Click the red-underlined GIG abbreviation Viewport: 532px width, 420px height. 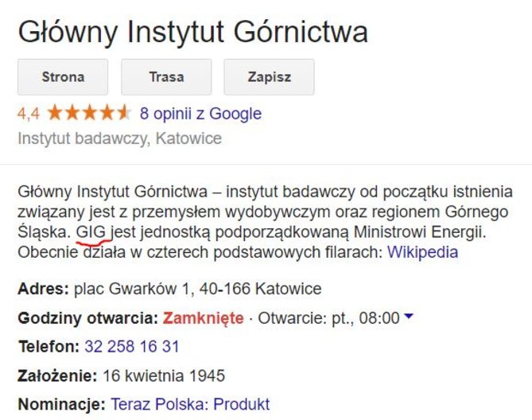tap(91, 232)
